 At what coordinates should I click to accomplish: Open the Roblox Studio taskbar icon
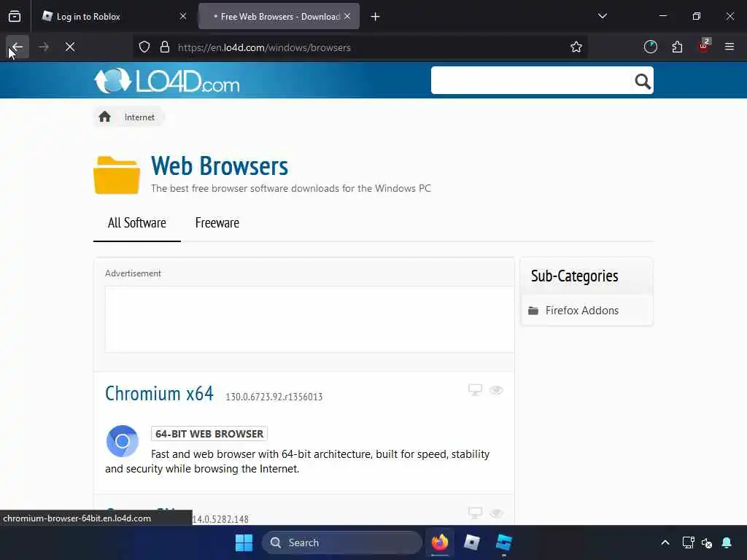(x=503, y=542)
